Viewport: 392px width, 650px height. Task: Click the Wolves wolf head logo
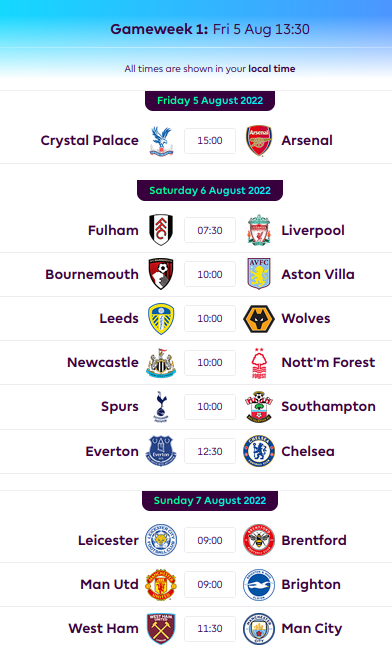[259, 318]
